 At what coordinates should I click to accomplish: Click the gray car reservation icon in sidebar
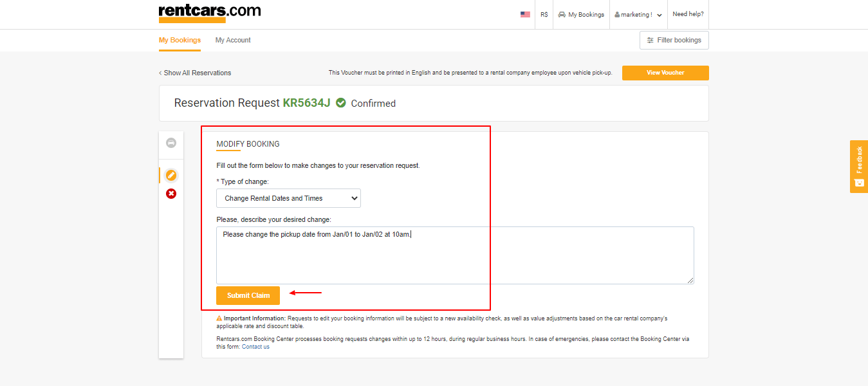tap(171, 142)
